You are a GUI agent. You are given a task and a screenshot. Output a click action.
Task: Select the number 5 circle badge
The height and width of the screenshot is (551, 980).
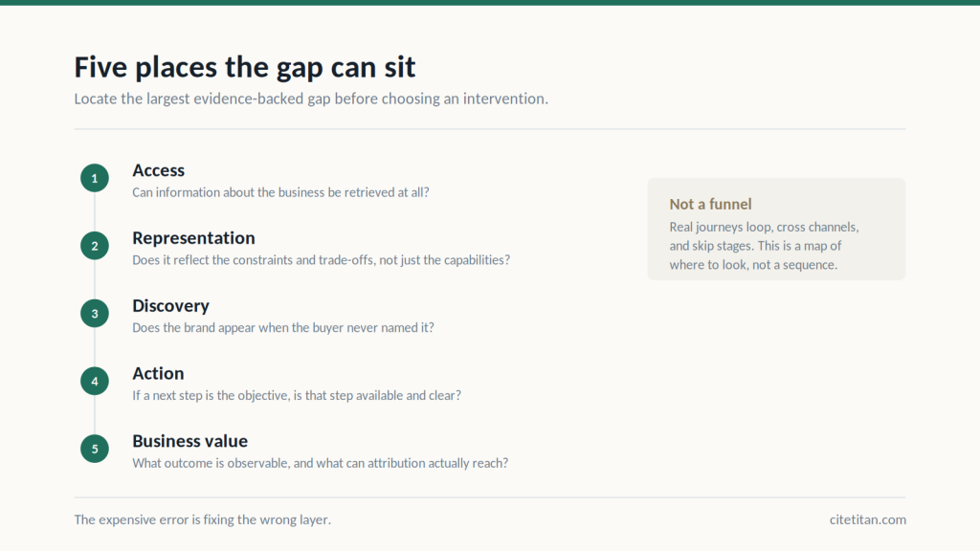(95, 449)
